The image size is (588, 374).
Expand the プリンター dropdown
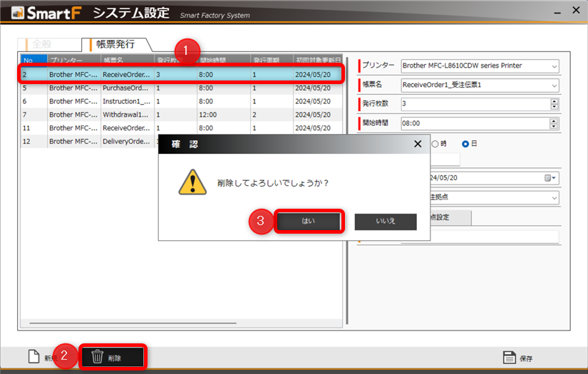tap(554, 66)
